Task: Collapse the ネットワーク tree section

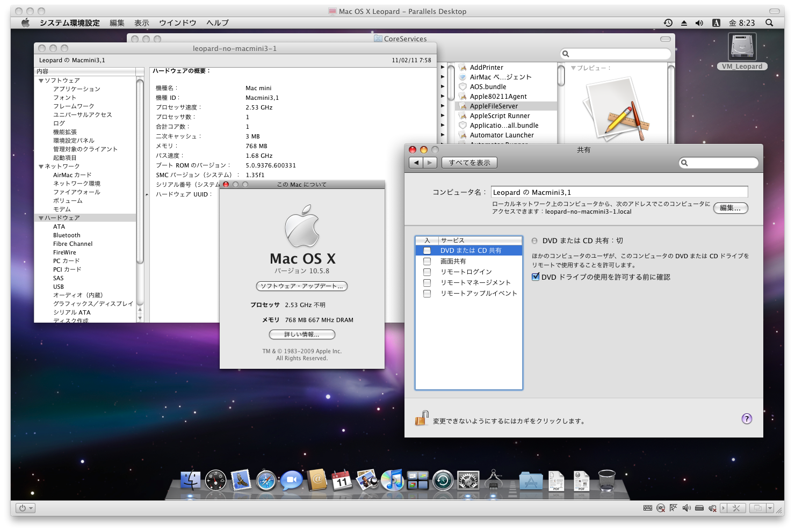Action: [41, 166]
